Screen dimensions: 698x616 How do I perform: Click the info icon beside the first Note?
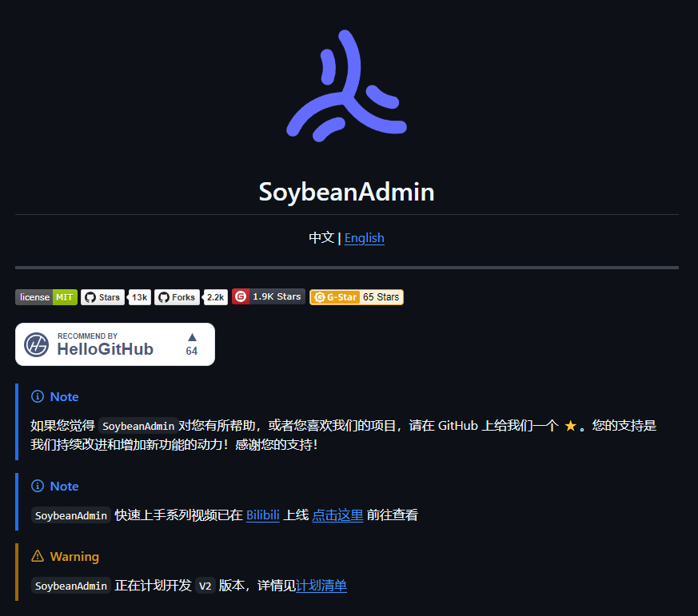pyautogui.click(x=38, y=396)
